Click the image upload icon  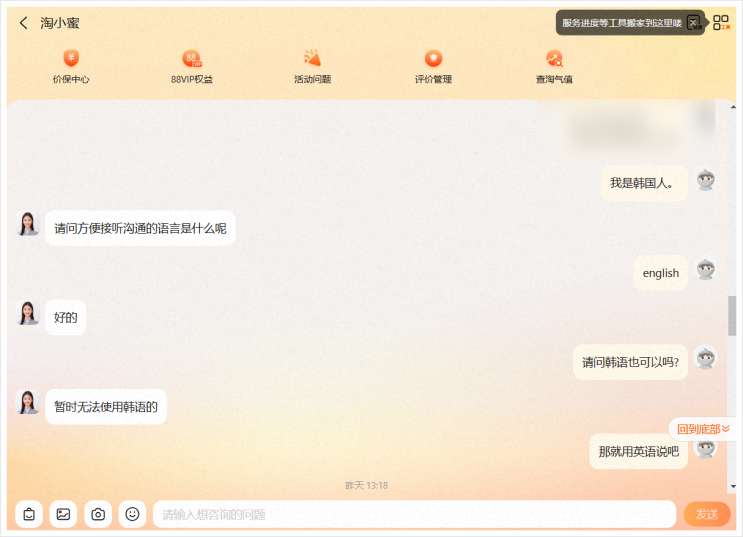point(63,514)
